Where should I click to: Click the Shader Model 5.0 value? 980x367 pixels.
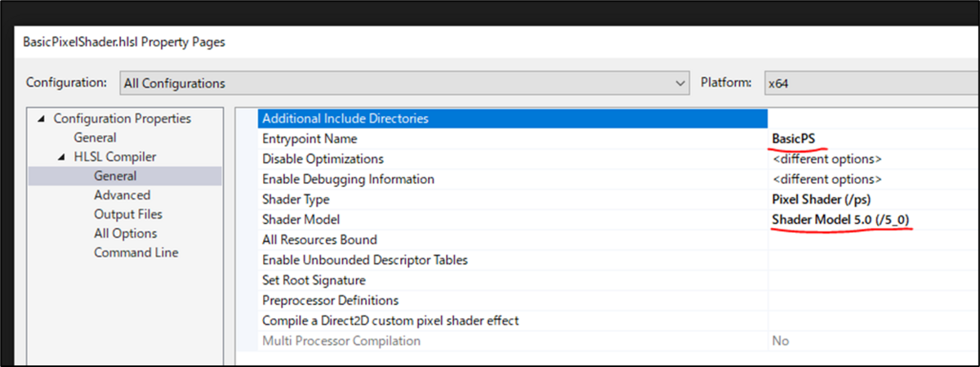pos(841,219)
